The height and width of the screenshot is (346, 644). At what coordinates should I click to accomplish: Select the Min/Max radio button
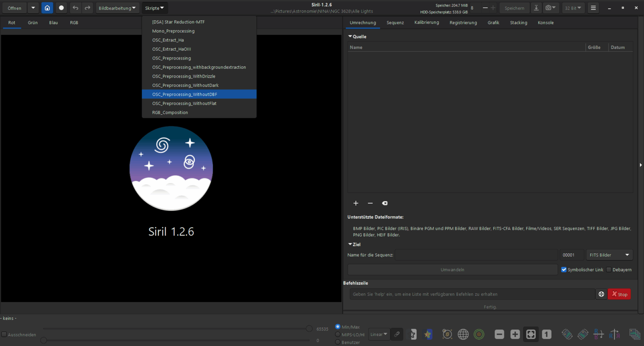338,327
